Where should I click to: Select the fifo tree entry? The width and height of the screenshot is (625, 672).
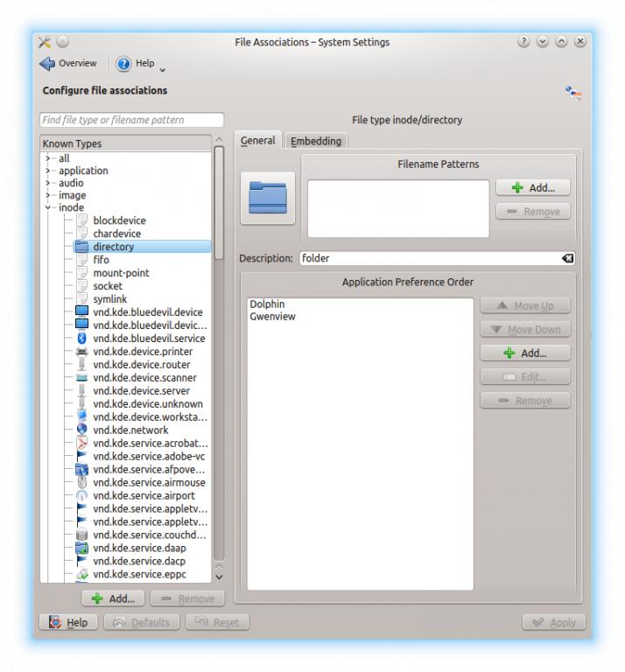(x=102, y=260)
